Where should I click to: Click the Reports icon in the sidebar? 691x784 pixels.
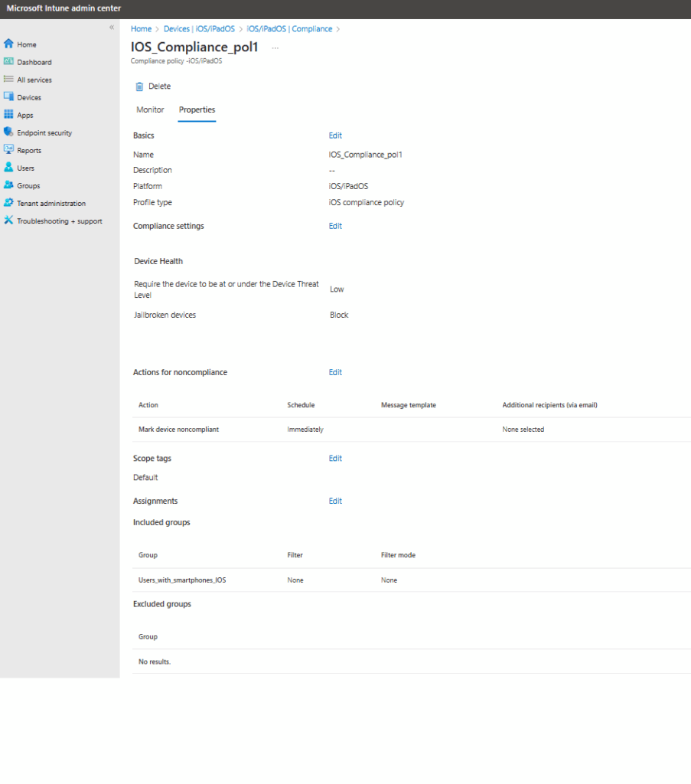pyautogui.click(x=8, y=149)
